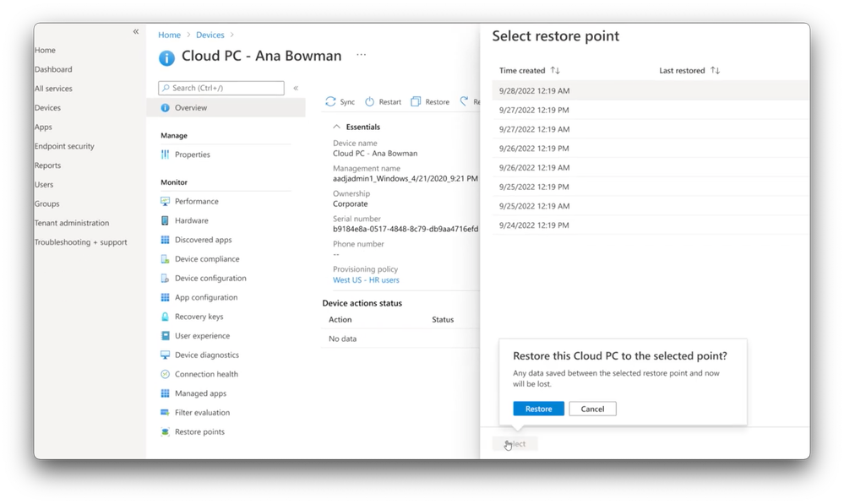Image resolution: width=844 pixels, height=504 pixels.
Task: Sort by Last restored column
Action: click(715, 71)
